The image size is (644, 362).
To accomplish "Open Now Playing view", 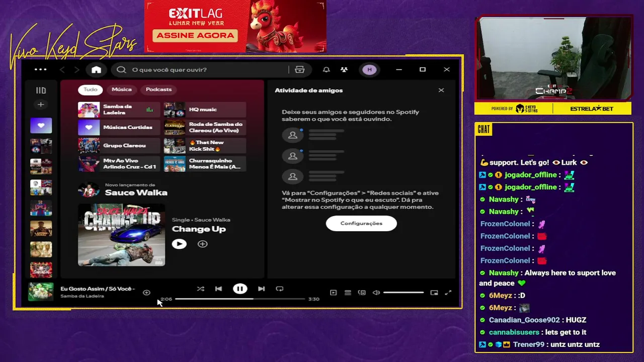I will [x=333, y=292].
